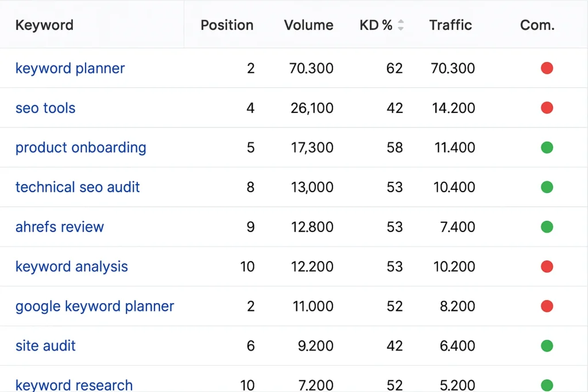Click the Volume column header
This screenshot has width=588, height=392.
[x=308, y=25]
